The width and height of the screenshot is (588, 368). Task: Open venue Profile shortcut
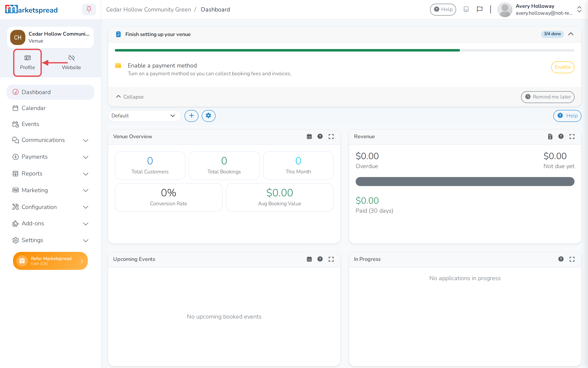point(27,63)
